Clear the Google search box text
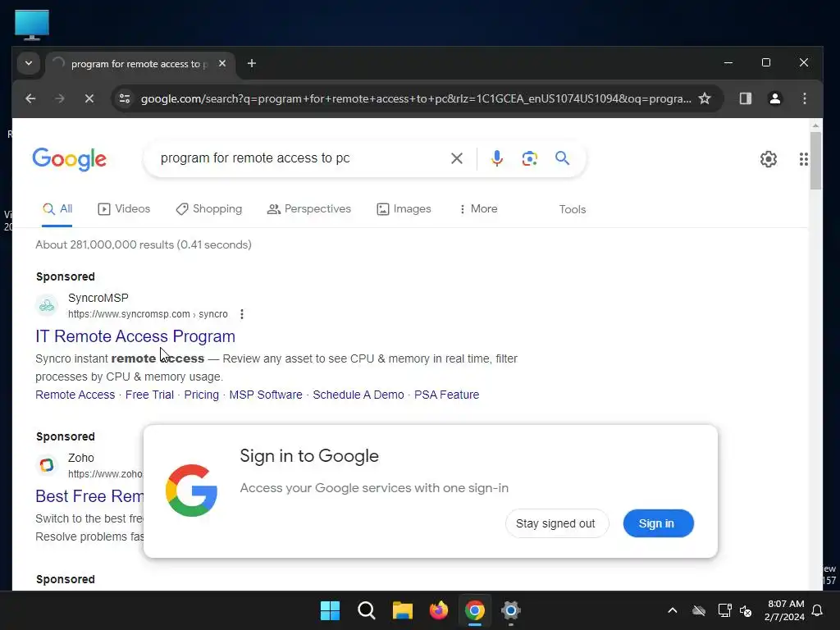 click(x=456, y=158)
